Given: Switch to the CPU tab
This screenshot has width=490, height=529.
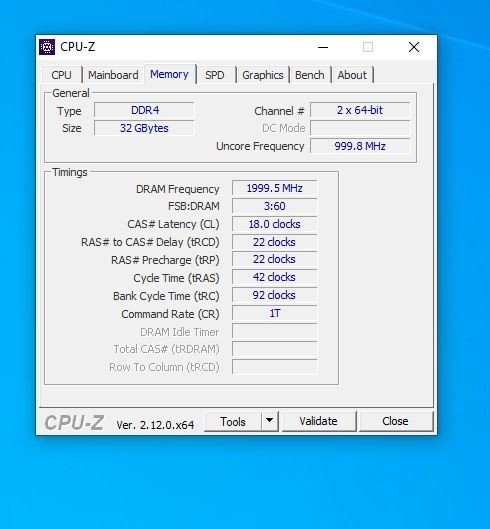Looking at the screenshot, I should pyautogui.click(x=62, y=75).
